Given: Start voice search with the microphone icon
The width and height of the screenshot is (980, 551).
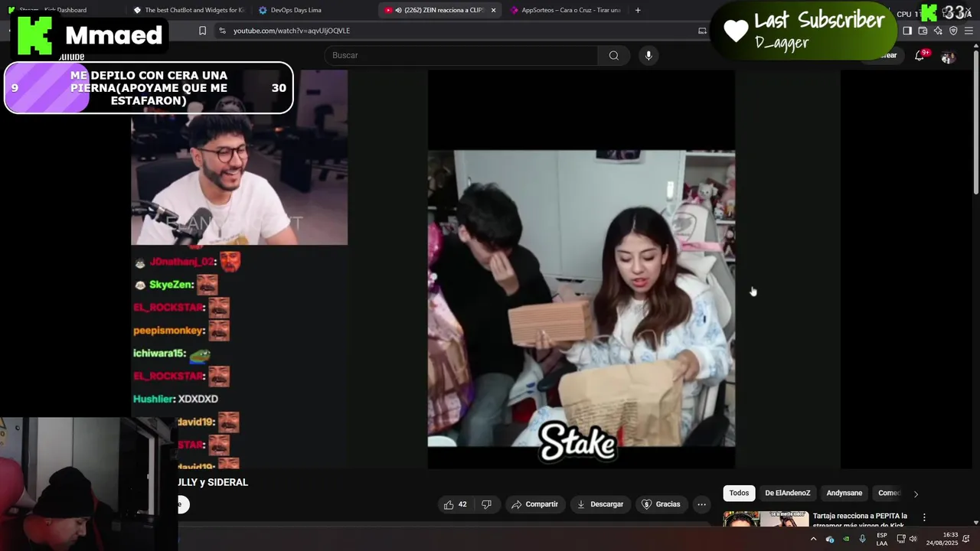Looking at the screenshot, I should [x=648, y=55].
